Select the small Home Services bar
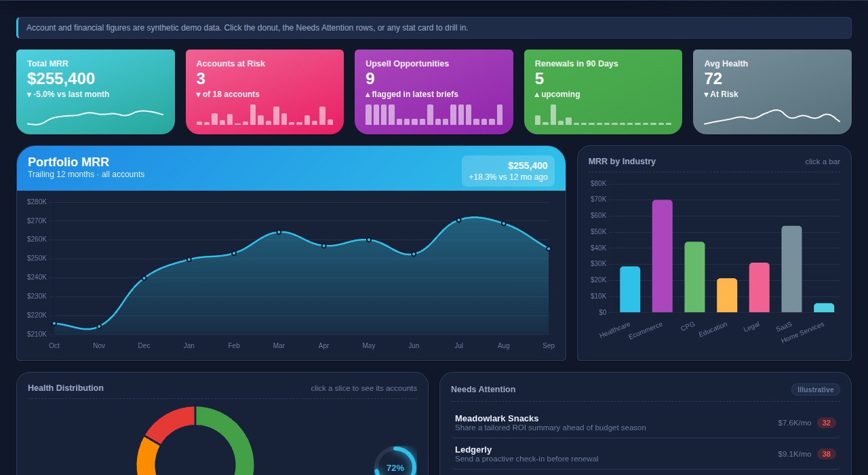 tap(824, 308)
